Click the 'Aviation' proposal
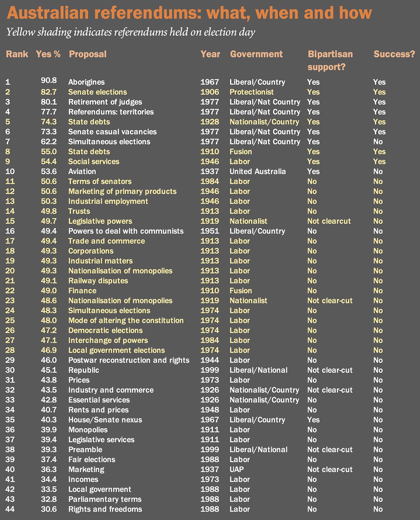This screenshot has height=520, width=420. tap(82, 171)
